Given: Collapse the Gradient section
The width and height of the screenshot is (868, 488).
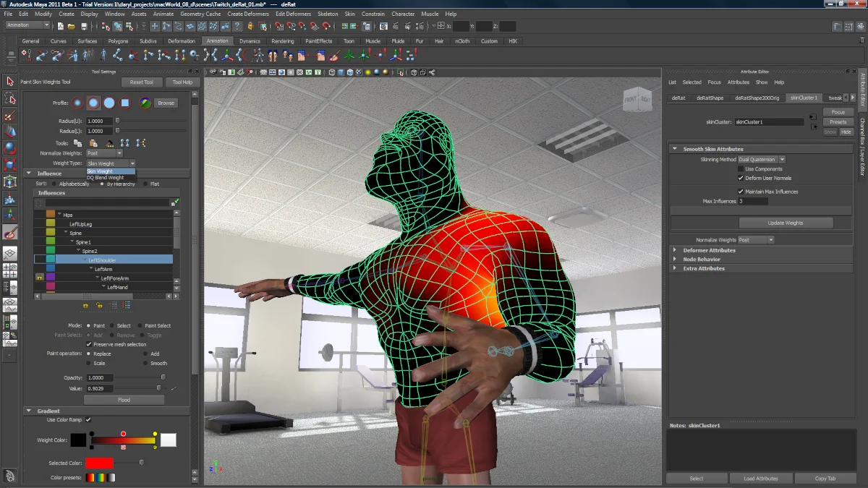Looking at the screenshot, I should click(x=29, y=411).
